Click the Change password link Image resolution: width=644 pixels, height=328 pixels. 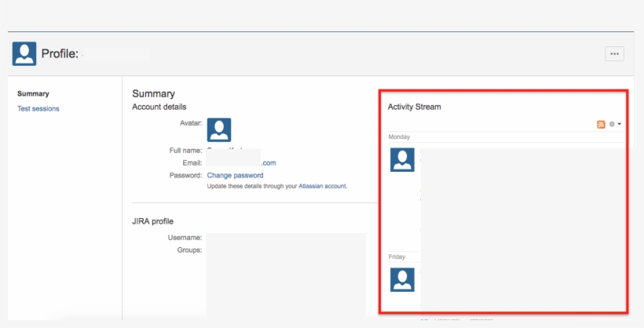(x=235, y=175)
